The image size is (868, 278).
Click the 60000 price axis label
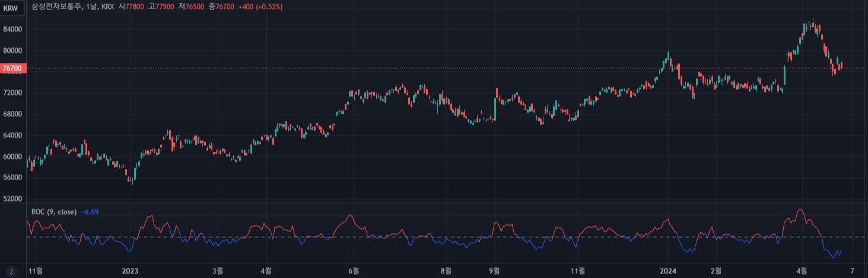click(12, 156)
